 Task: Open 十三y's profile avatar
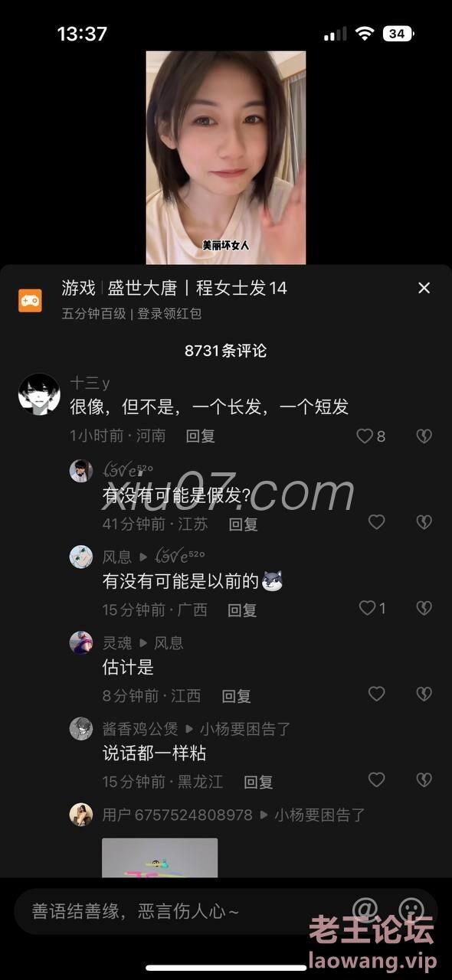pos(39,394)
